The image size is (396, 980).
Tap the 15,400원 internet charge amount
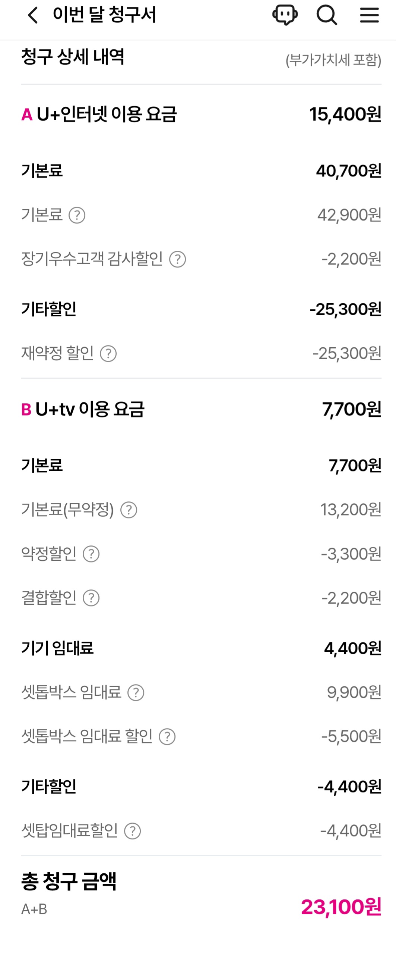point(345,115)
